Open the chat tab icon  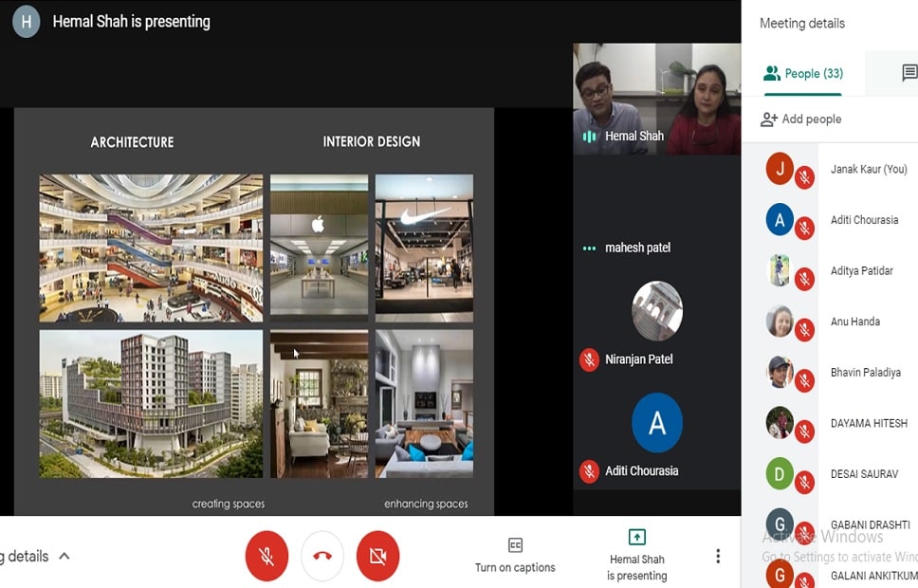pyautogui.click(x=909, y=73)
